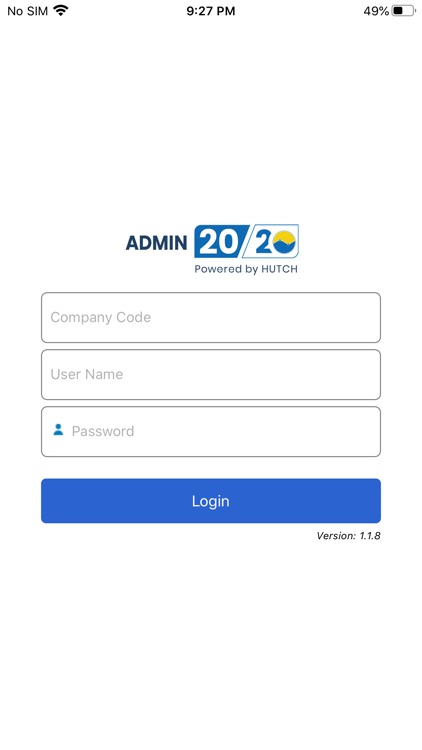Click the yellow sun mountain emblem in logo
Screen dimensions: 422x750
(x=284, y=242)
